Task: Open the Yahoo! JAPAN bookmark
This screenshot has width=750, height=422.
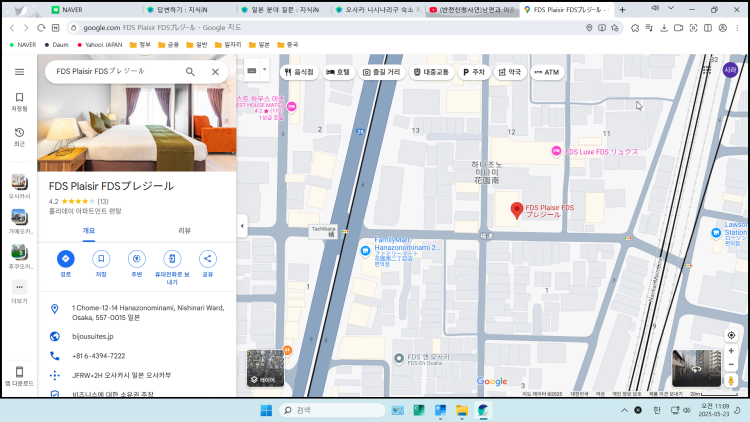Action: pyautogui.click(x=99, y=45)
